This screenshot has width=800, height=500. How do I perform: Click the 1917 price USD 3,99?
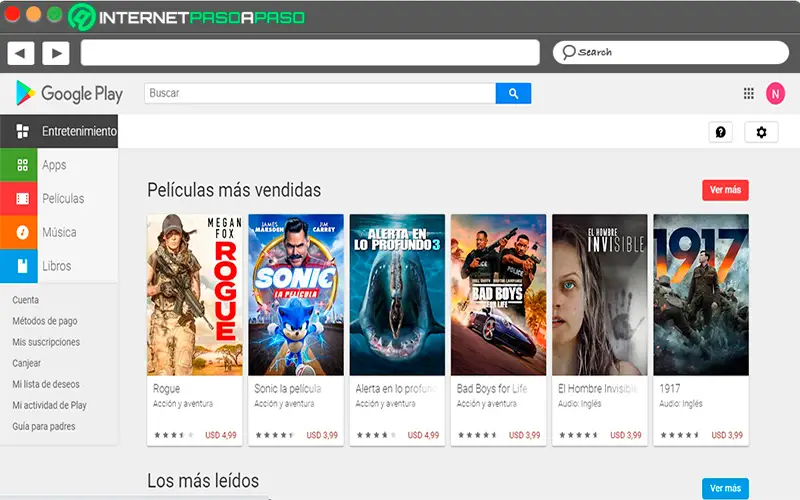727,435
